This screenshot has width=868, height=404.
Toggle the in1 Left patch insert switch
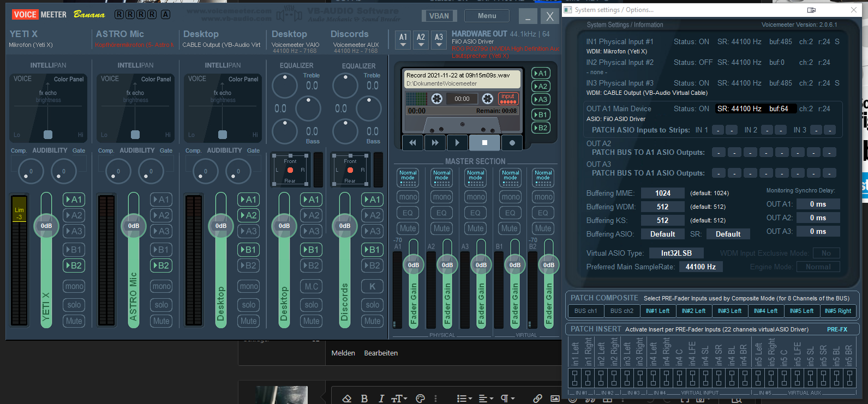click(574, 378)
